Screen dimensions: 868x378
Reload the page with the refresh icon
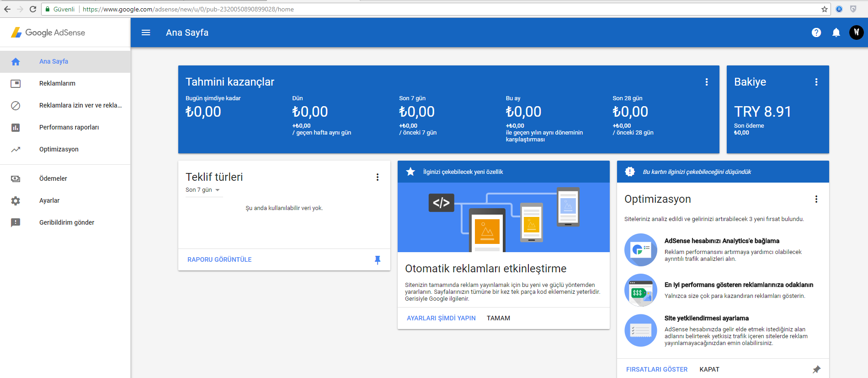33,9
